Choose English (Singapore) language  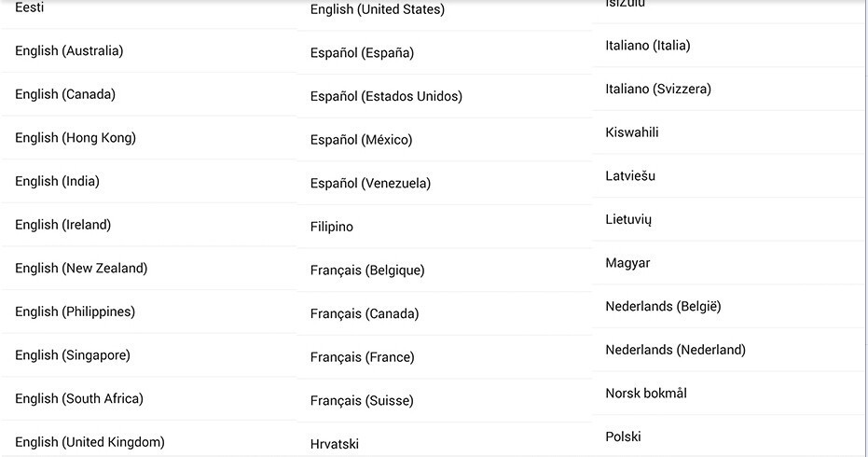pyautogui.click(x=73, y=355)
